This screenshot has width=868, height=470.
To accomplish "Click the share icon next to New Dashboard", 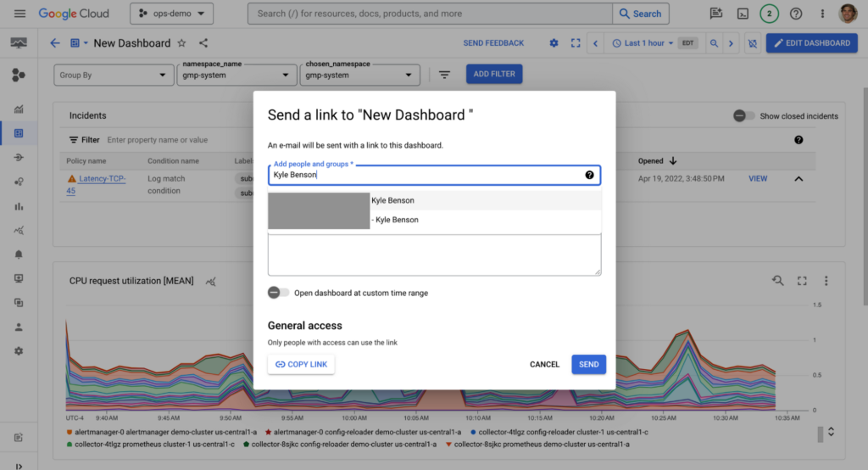I will click(203, 42).
